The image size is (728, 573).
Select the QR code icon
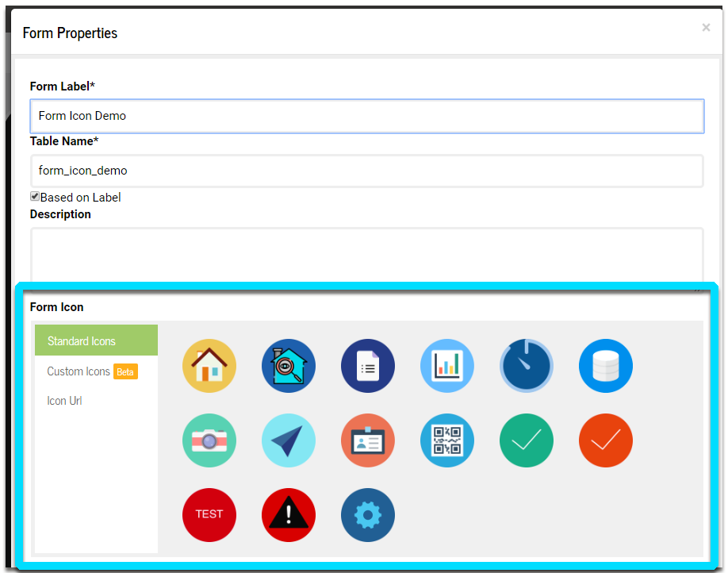(447, 440)
